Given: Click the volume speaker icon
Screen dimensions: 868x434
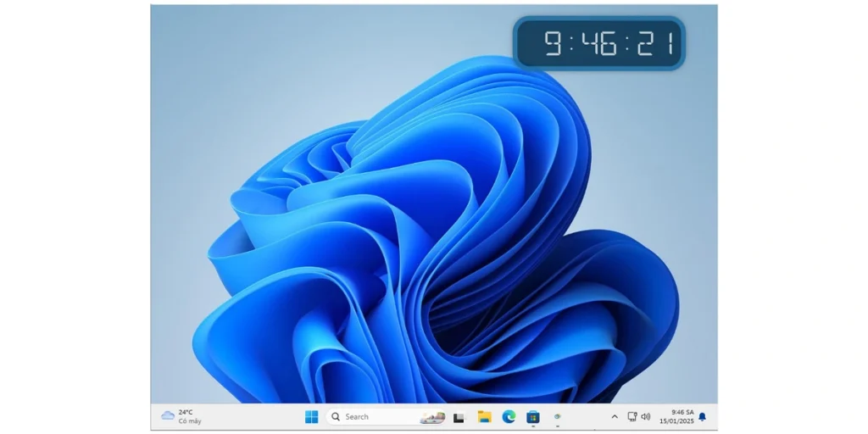Looking at the screenshot, I should [x=646, y=416].
